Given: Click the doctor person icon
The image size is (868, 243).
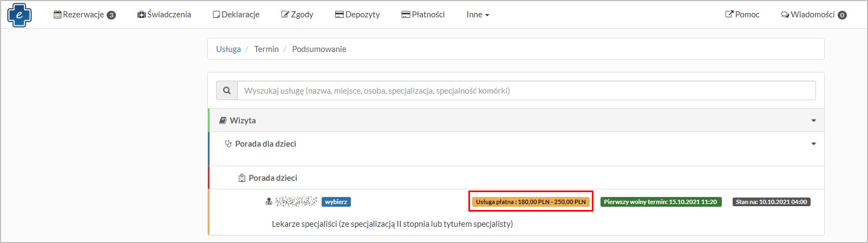Looking at the screenshot, I should 269,202.
